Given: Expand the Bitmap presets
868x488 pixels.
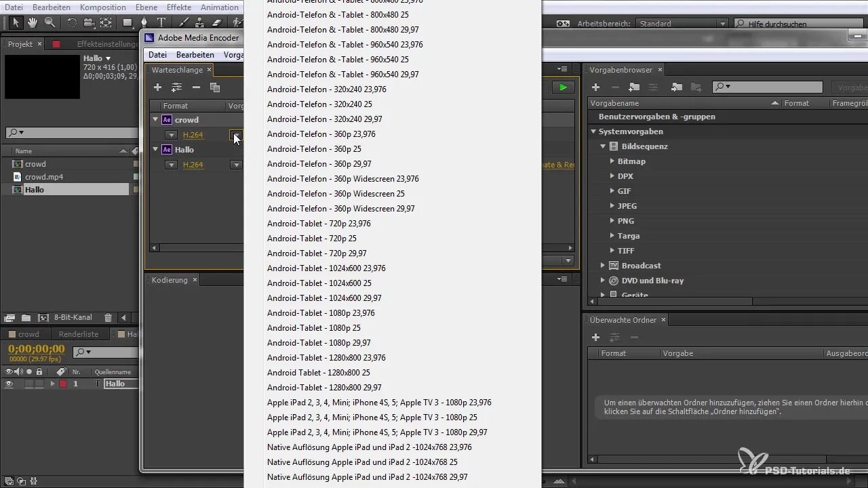Looking at the screenshot, I should click(612, 161).
